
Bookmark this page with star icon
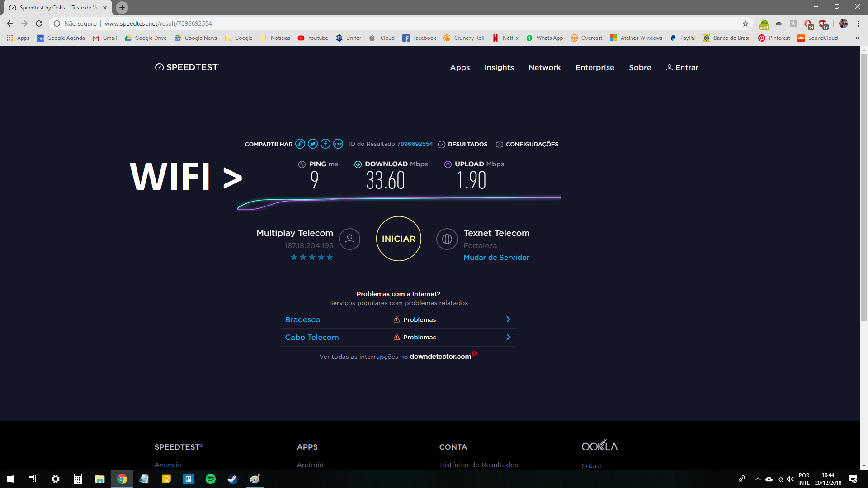click(x=745, y=23)
